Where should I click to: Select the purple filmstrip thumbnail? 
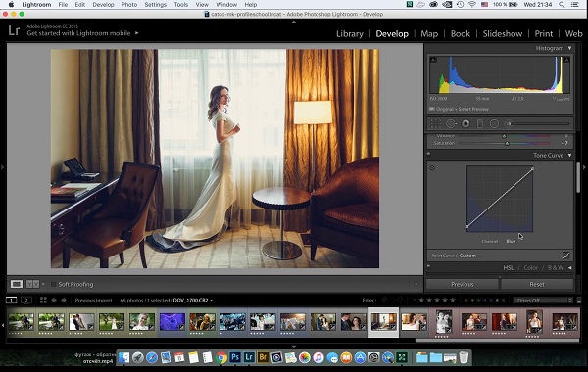tap(172, 322)
